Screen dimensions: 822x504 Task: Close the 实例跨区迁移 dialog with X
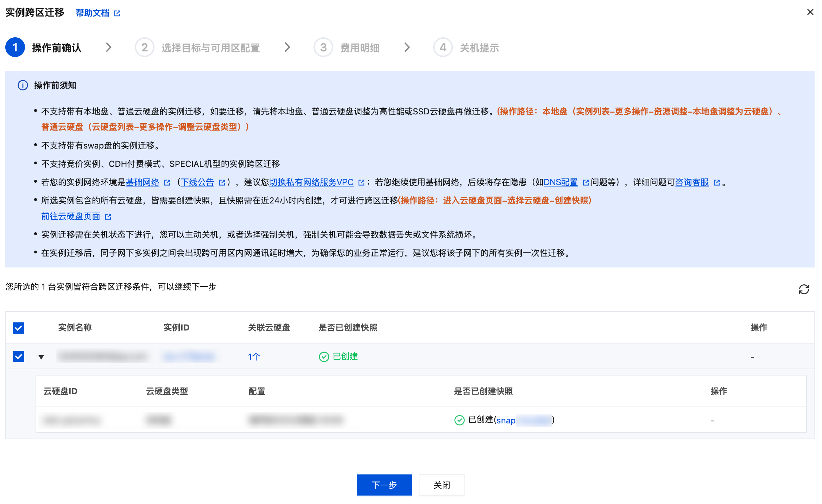click(810, 12)
